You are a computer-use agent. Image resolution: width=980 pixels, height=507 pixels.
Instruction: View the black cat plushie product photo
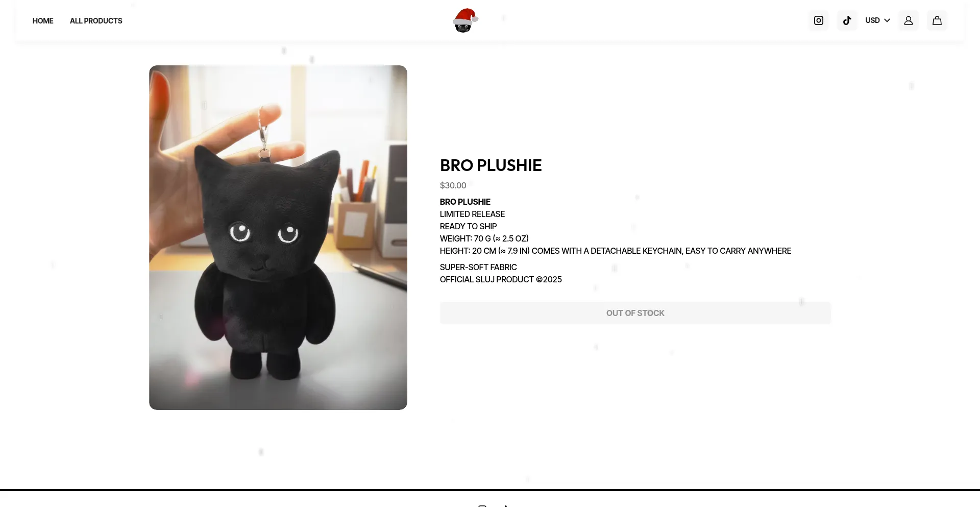coord(278,237)
